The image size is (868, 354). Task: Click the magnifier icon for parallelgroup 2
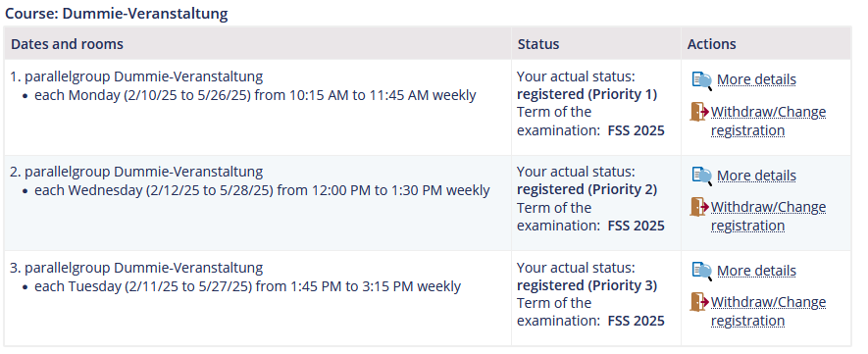click(x=702, y=176)
